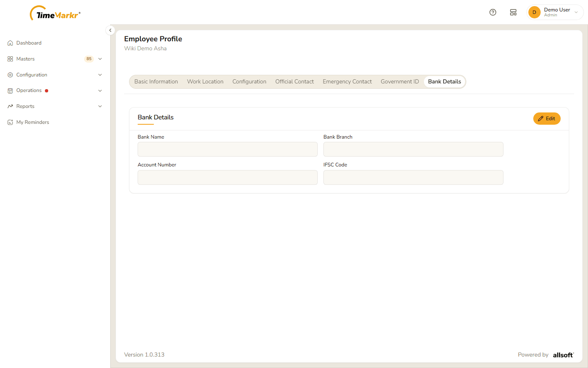Click the Employee Profile heading

coord(153,39)
